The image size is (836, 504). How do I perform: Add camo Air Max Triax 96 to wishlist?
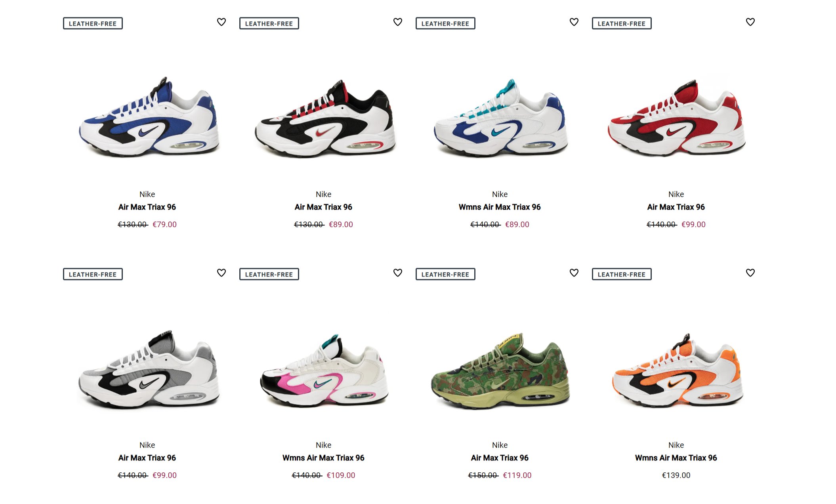[574, 273]
